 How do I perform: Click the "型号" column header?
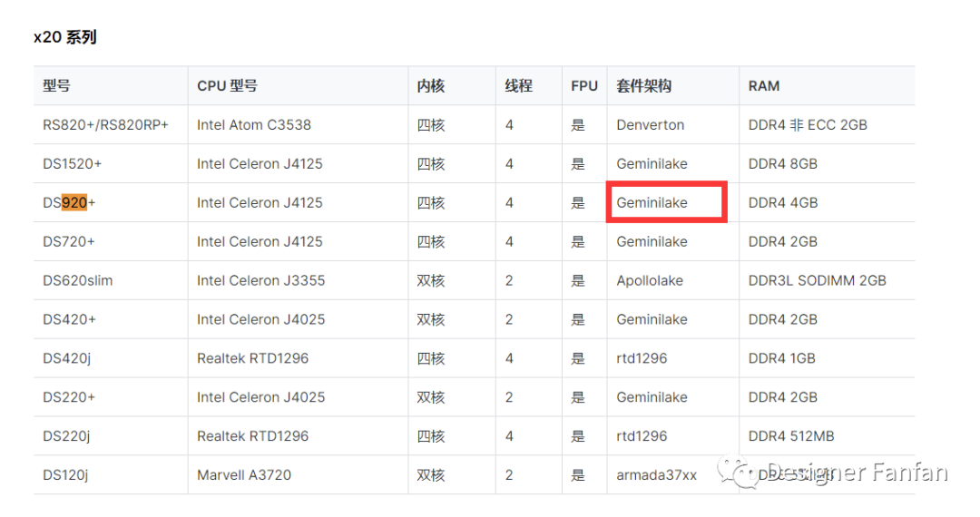(x=56, y=86)
